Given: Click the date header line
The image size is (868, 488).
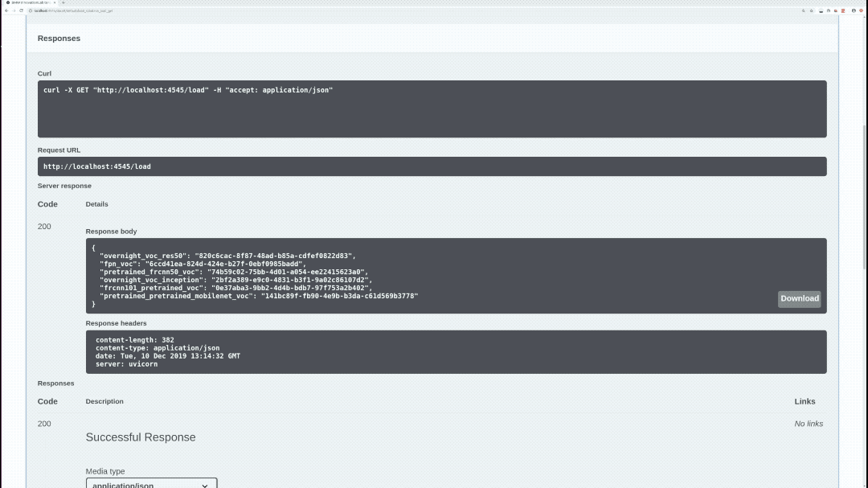Looking at the screenshot, I should coord(168,356).
